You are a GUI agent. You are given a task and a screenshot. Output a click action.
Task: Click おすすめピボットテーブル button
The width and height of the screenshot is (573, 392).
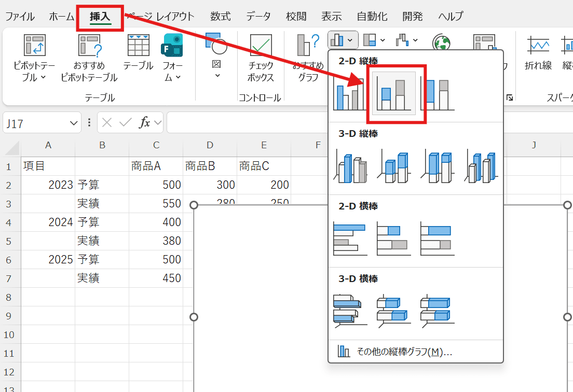click(89, 57)
